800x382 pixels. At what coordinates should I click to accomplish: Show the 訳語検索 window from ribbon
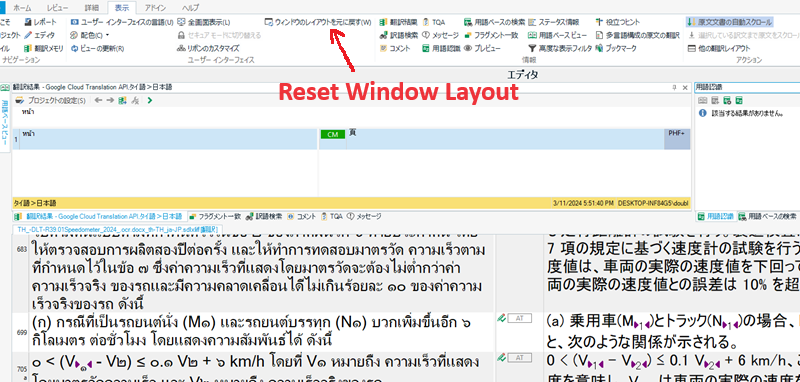(398, 35)
